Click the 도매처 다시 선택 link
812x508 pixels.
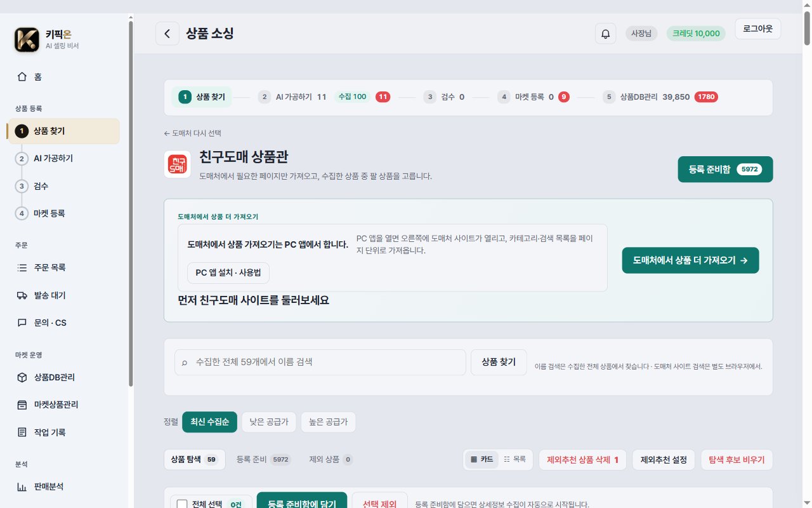[x=192, y=133]
